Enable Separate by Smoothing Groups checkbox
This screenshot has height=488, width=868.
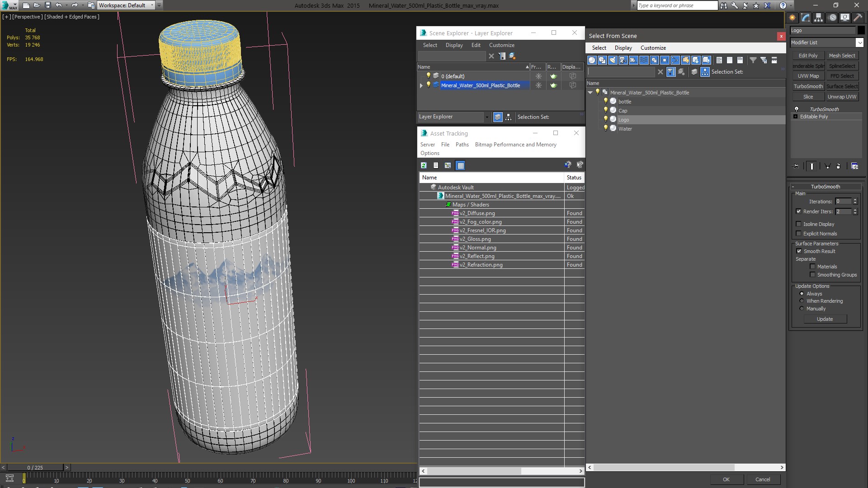(812, 275)
